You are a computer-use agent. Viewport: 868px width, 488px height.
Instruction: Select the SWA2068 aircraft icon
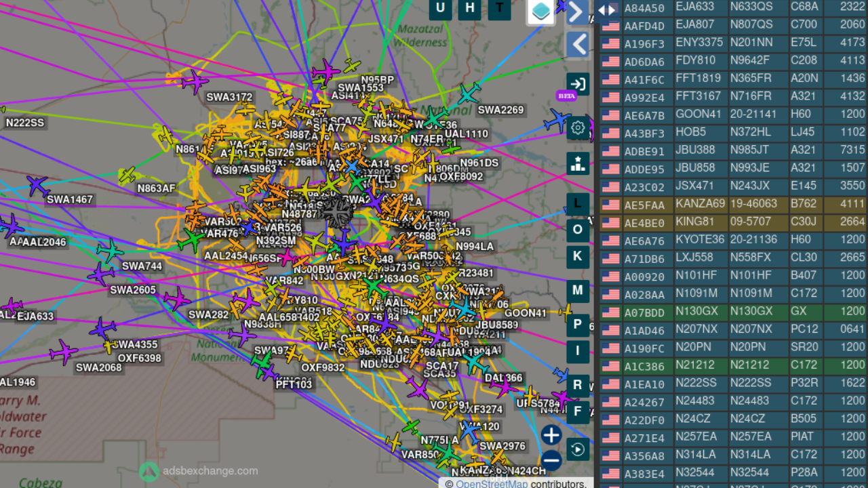pos(64,352)
